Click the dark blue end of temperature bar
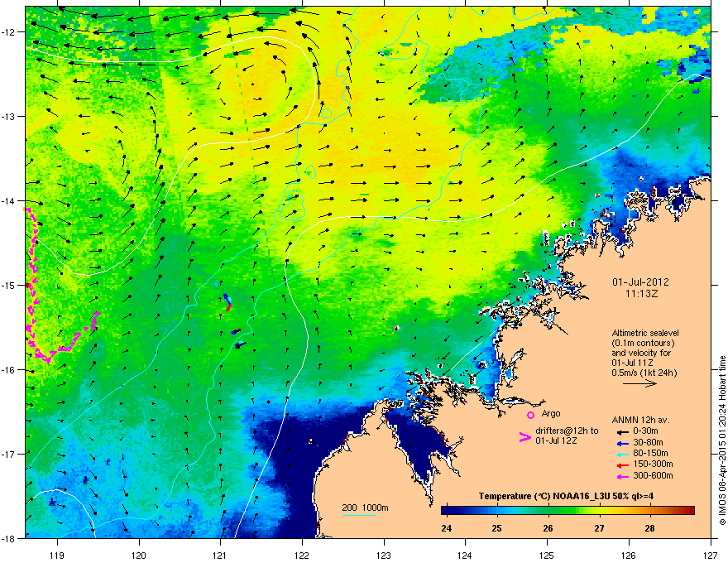Image resolution: width=728 pixels, height=563 pixels. pos(447,511)
